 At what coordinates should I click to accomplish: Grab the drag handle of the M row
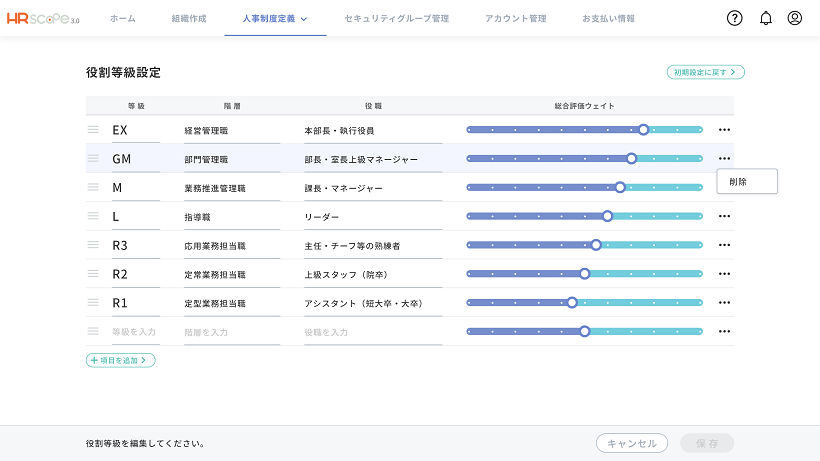[x=93, y=187]
